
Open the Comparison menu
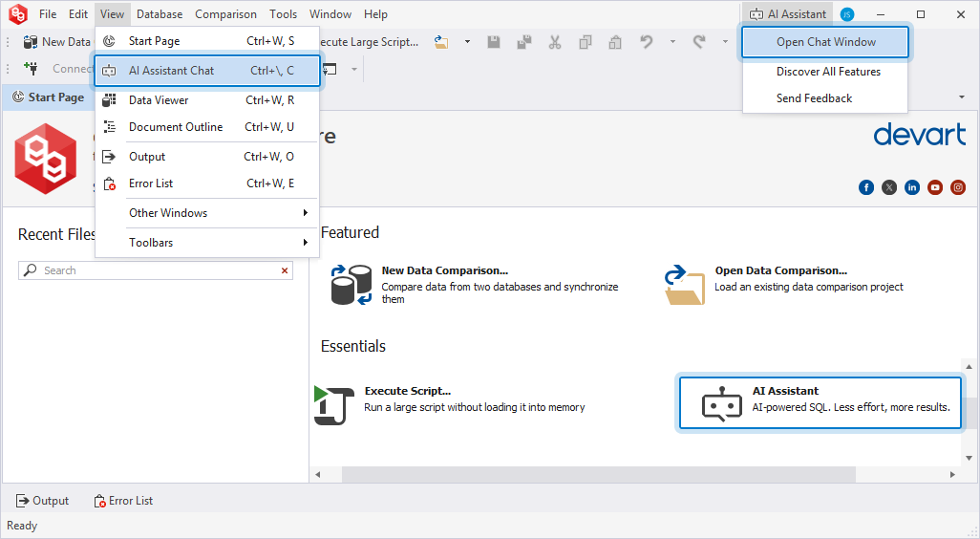(x=225, y=13)
